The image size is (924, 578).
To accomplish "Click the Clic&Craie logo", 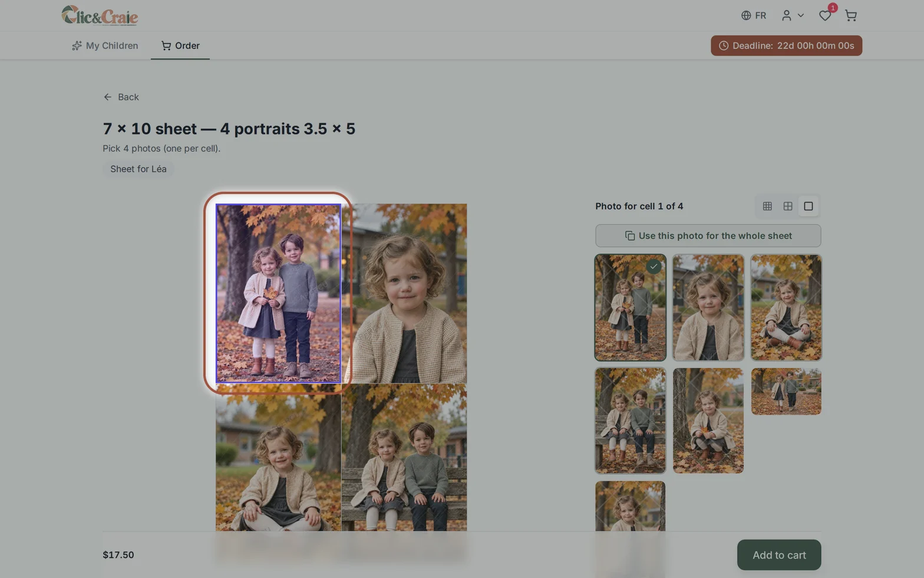I will (100, 15).
